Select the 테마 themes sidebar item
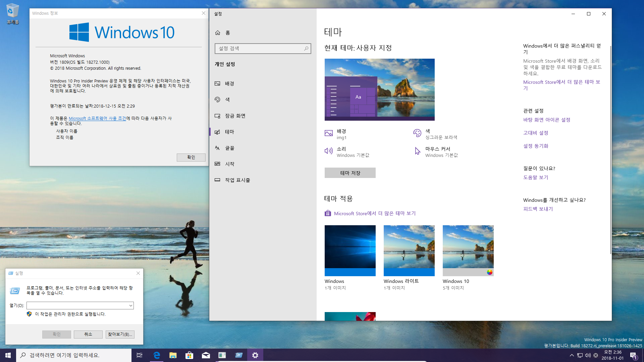This screenshot has height=362, width=644. click(x=263, y=132)
